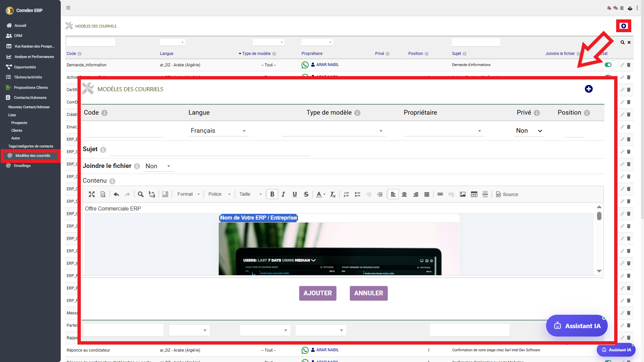Open the Langue filter dropdown above the table
The image size is (644, 362).
pyautogui.click(x=172, y=42)
